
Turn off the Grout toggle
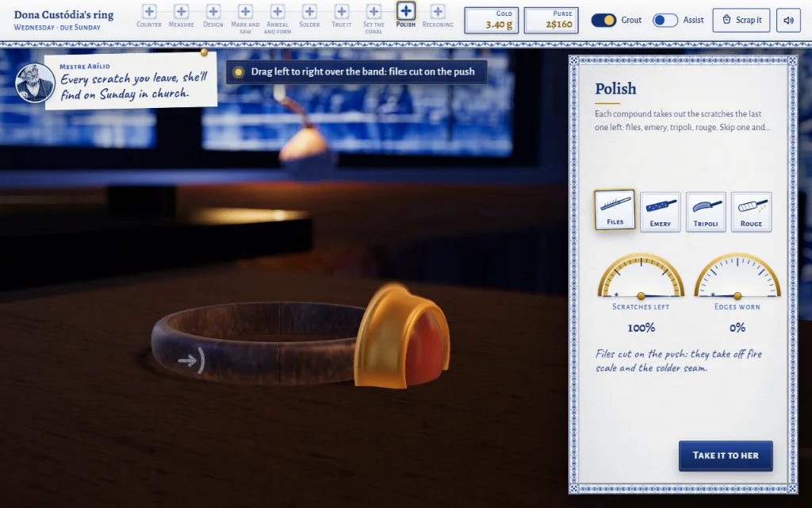coord(603,20)
